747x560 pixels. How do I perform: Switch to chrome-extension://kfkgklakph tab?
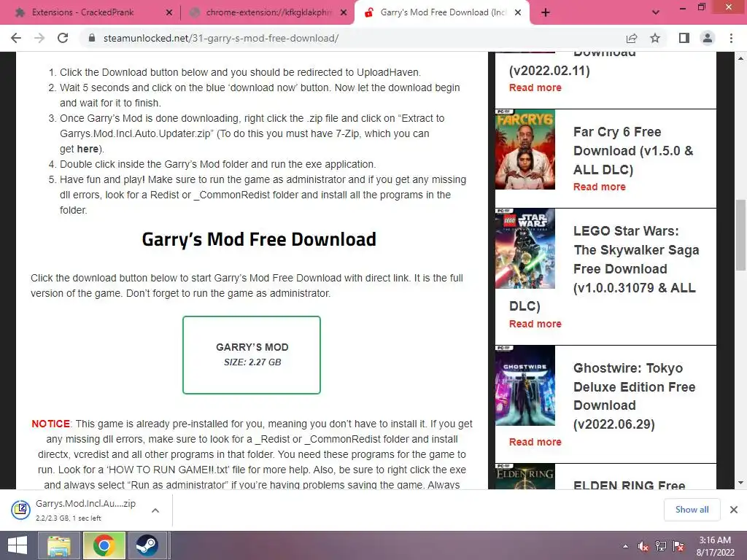[269, 12]
